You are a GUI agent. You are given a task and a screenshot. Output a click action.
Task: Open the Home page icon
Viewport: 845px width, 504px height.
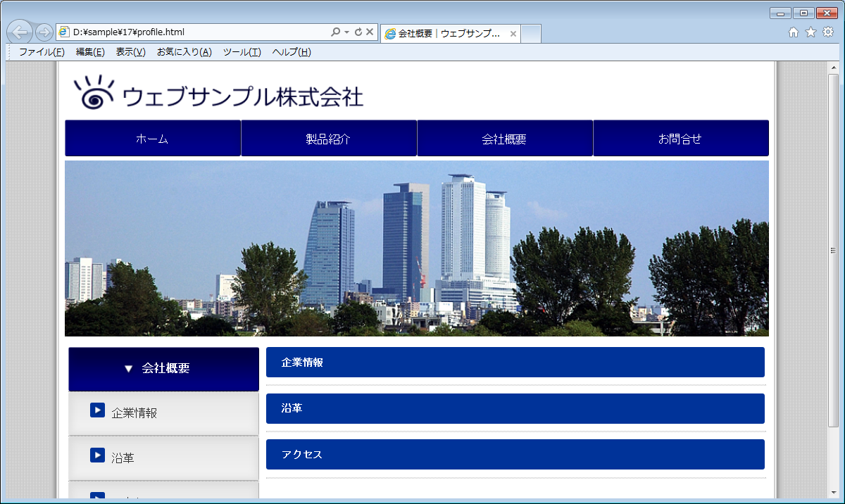coord(794,32)
